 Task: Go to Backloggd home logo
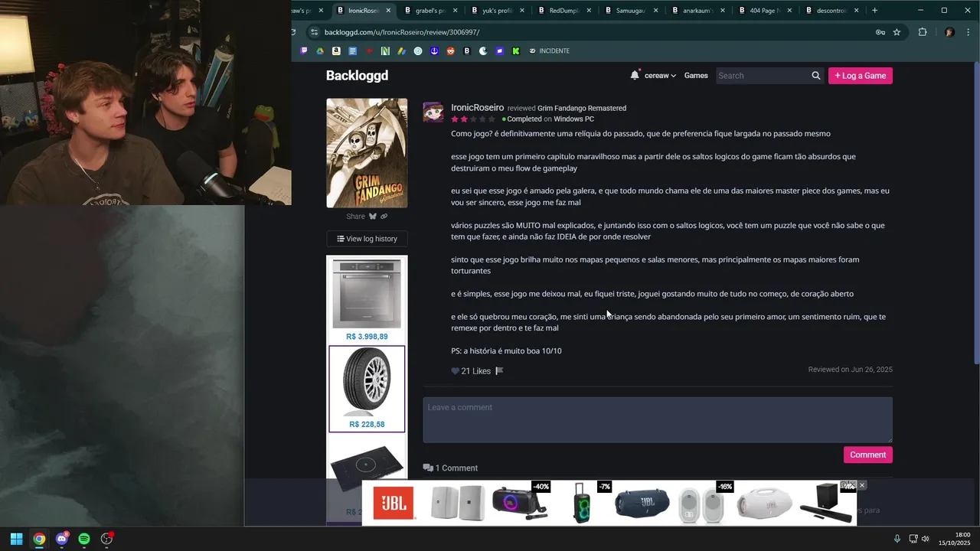(x=357, y=75)
